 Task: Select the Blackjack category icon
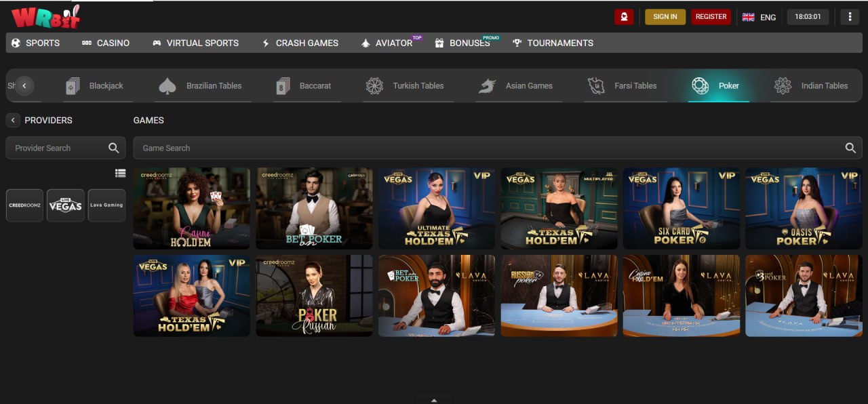point(73,85)
